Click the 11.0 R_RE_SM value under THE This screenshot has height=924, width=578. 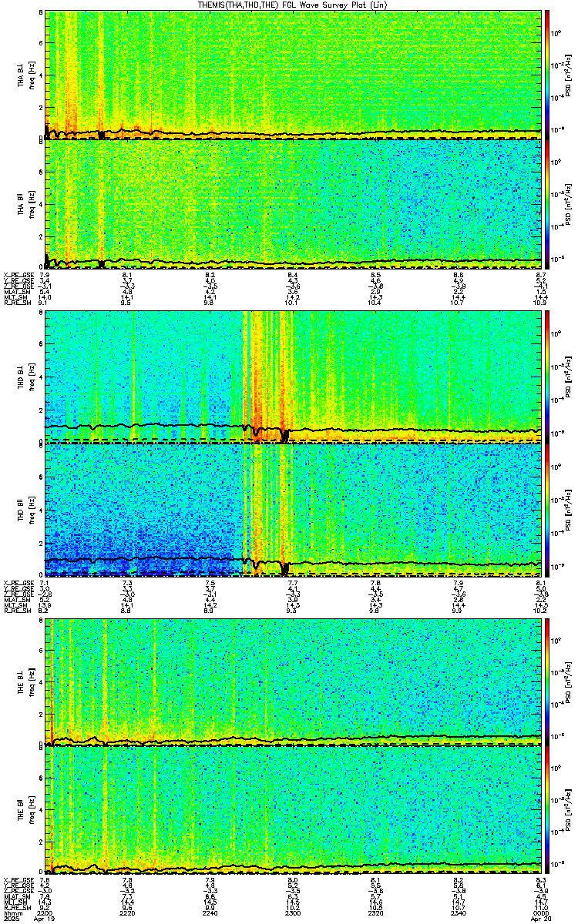(x=540, y=908)
